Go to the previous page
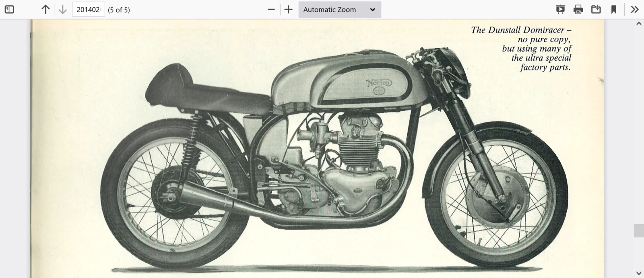The width and height of the screenshot is (644, 278). pyautogui.click(x=45, y=9)
